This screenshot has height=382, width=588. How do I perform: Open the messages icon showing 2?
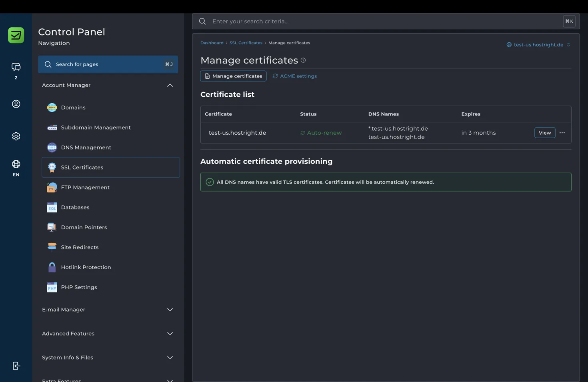pyautogui.click(x=16, y=67)
